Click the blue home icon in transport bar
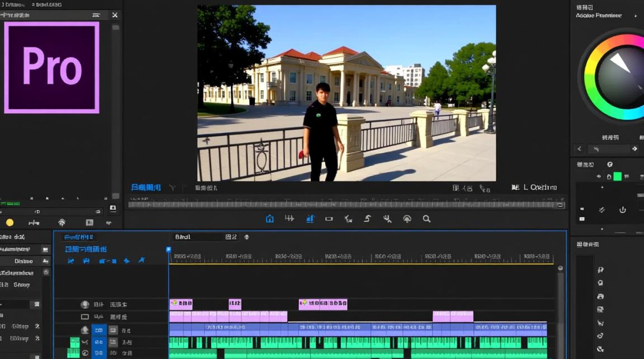The image size is (644, 359). (270, 219)
